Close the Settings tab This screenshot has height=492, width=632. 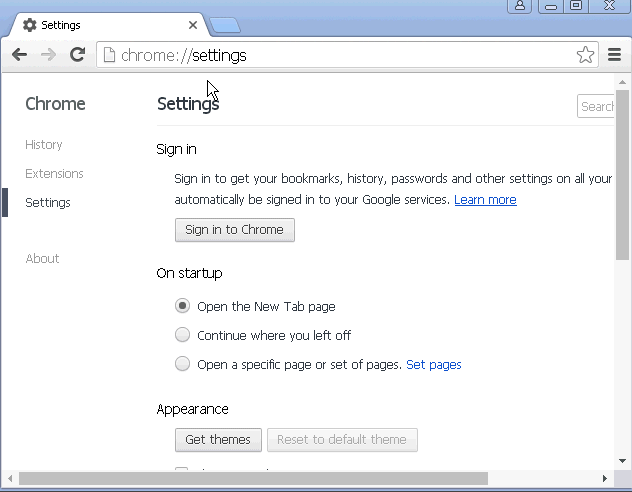pos(193,25)
